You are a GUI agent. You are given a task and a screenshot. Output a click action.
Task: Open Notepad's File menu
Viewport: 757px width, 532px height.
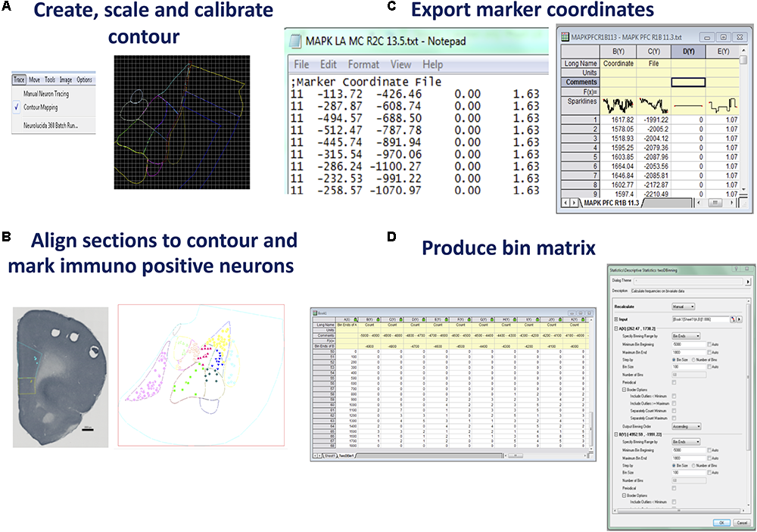(301, 64)
